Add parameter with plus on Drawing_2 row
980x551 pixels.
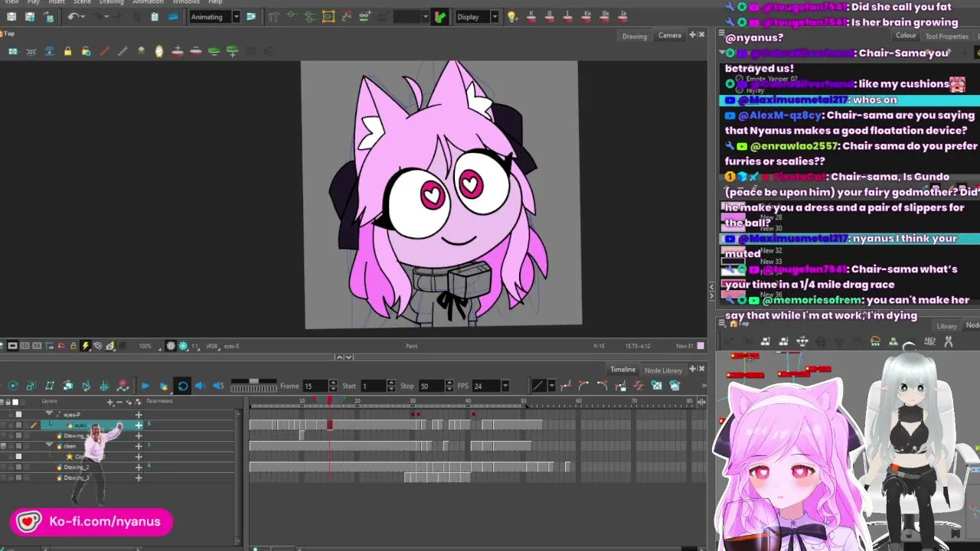pyautogui.click(x=139, y=467)
